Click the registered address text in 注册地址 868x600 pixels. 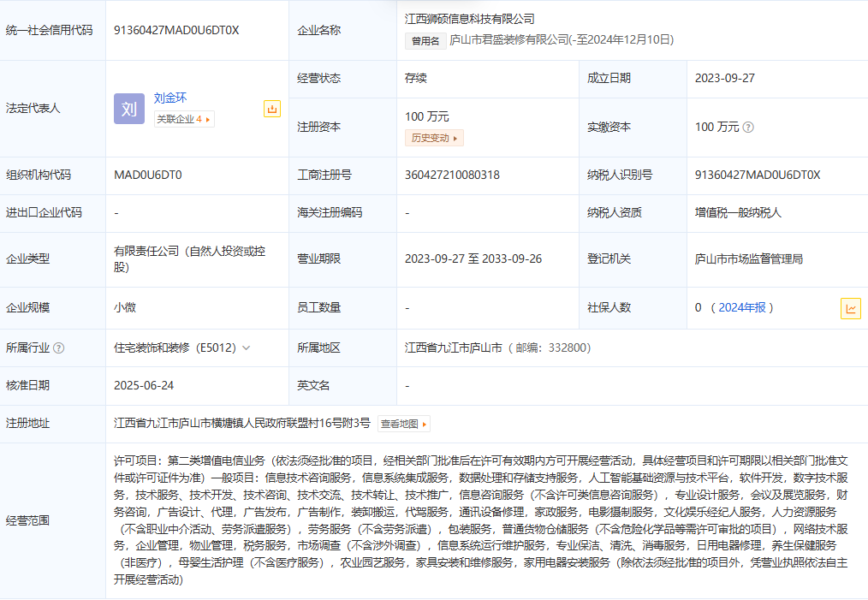tap(242, 423)
